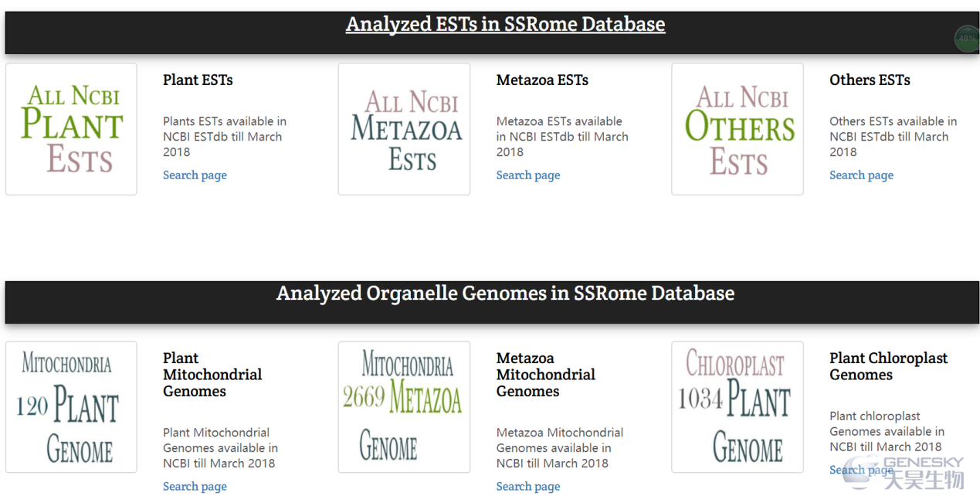980x496 pixels.
Task: Open the All NCBI Metazoa ESTs thumbnail
Action: (404, 129)
